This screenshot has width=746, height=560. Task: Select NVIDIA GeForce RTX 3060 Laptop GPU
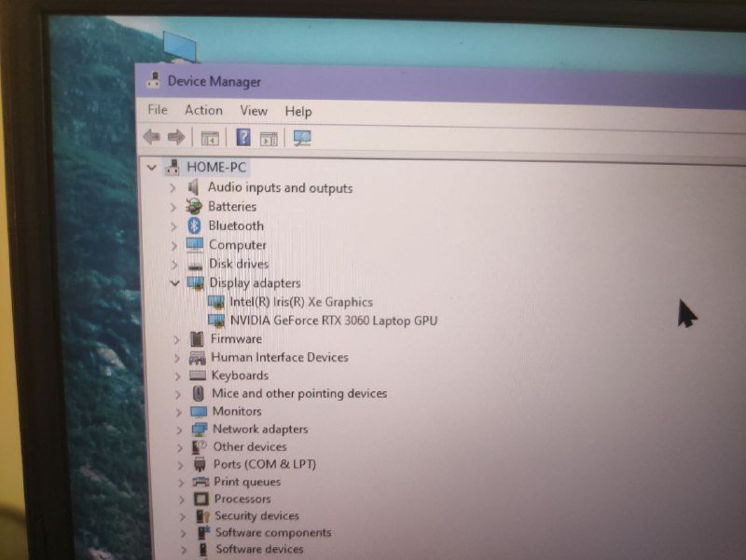(333, 321)
